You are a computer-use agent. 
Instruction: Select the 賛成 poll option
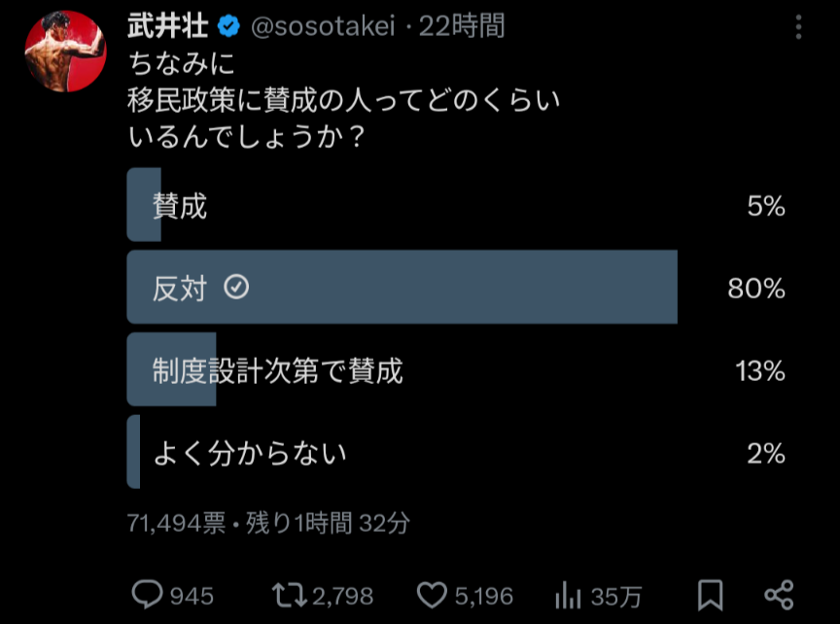[x=180, y=206]
